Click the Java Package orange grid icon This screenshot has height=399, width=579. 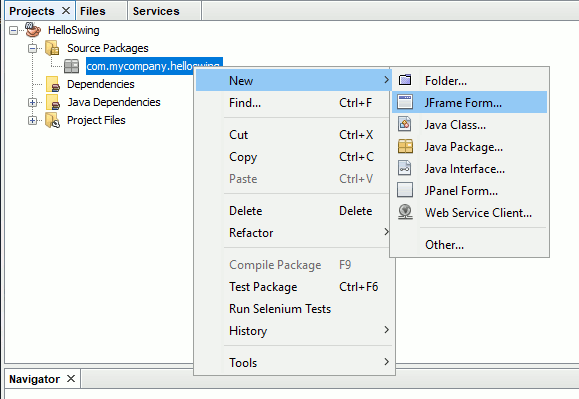tap(405, 146)
